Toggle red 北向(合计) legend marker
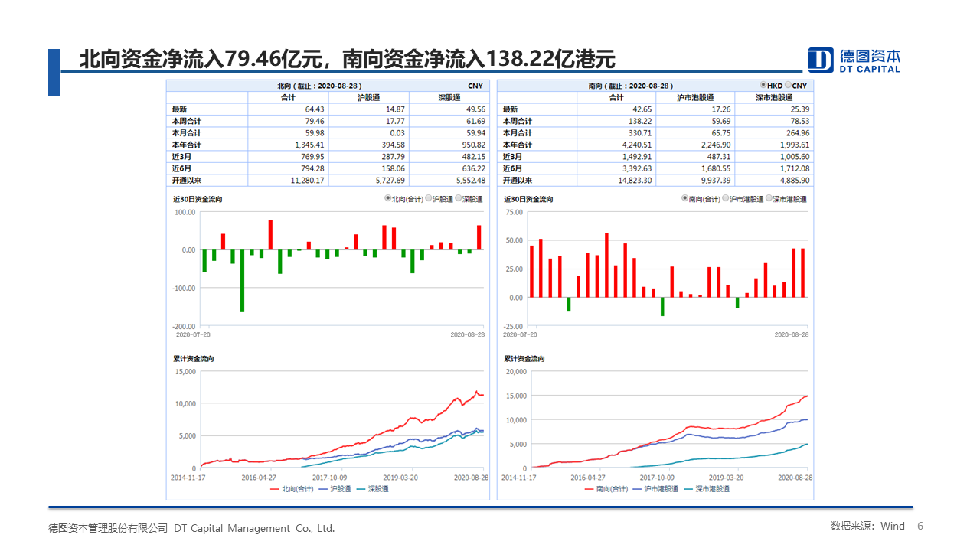Viewport: 980px width, 551px height. (276, 489)
